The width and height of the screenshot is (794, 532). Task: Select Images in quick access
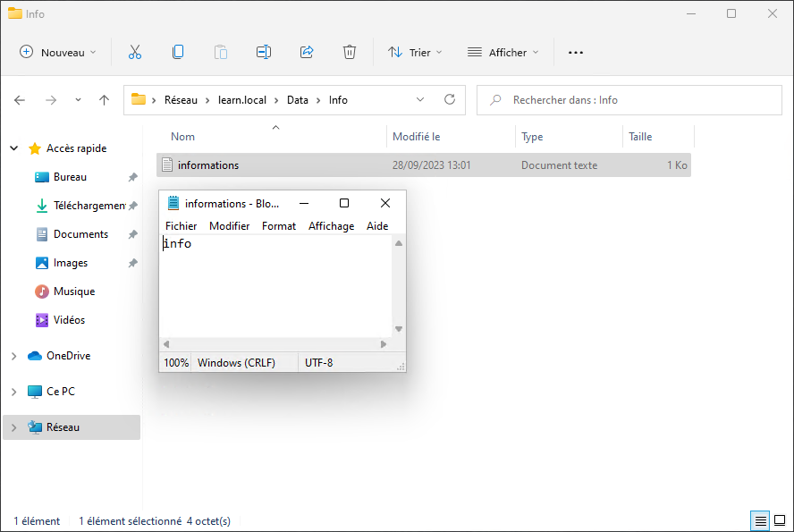click(x=71, y=263)
